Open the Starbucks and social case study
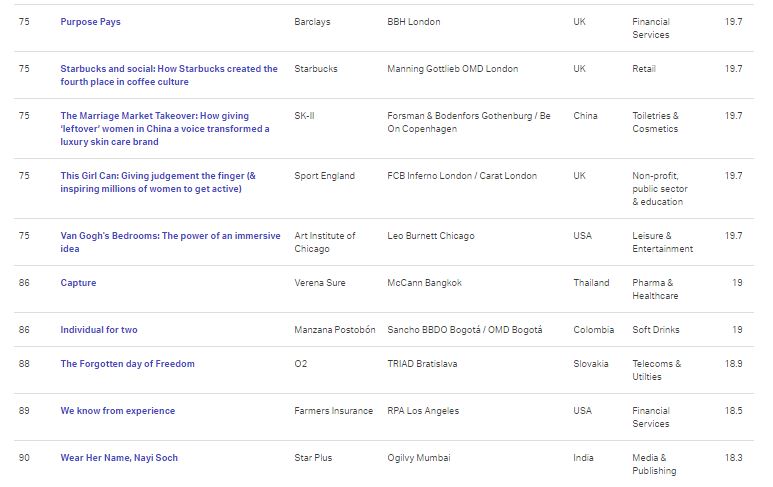The width and height of the screenshot is (773, 487). 169,75
